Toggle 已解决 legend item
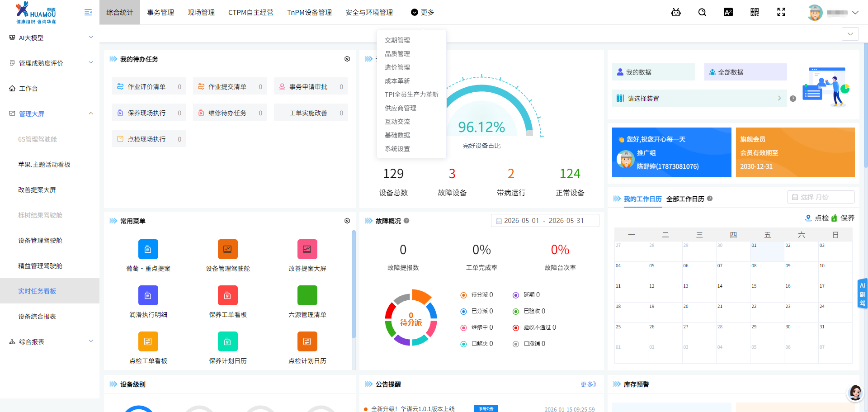The image size is (868, 412). (476, 344)
